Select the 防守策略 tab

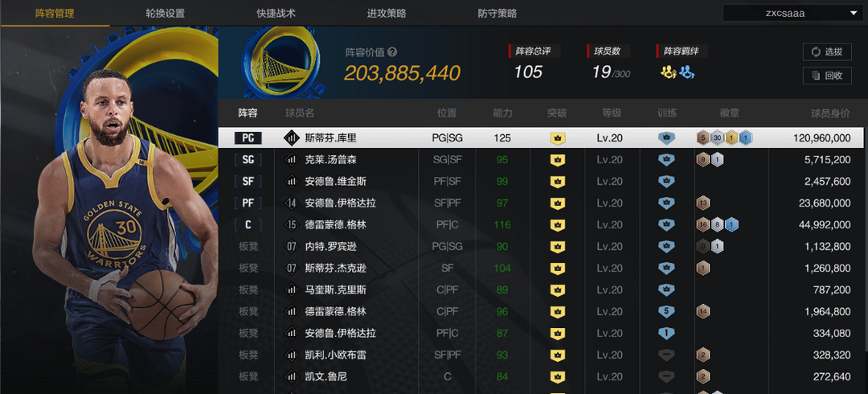[x=497, y=14]
